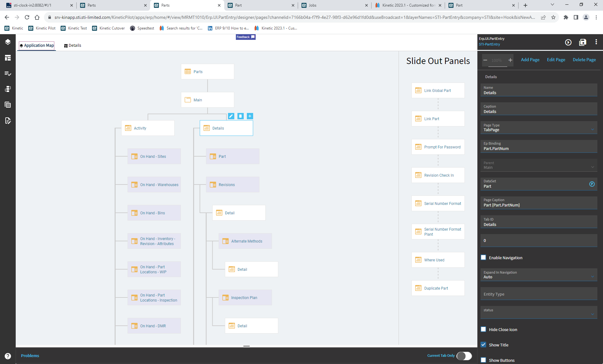Open Problems panel link
Screen dimensions: 603x364
pos(30,356)
